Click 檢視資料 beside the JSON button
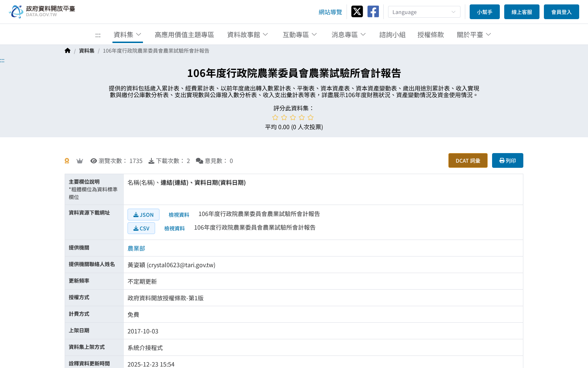The height and width of the screenshot is (368, 588). pyautogui.click(x=179, y=215)
